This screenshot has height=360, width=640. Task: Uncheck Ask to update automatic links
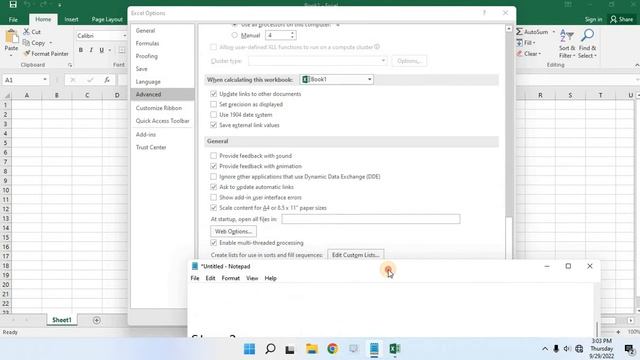213,187
